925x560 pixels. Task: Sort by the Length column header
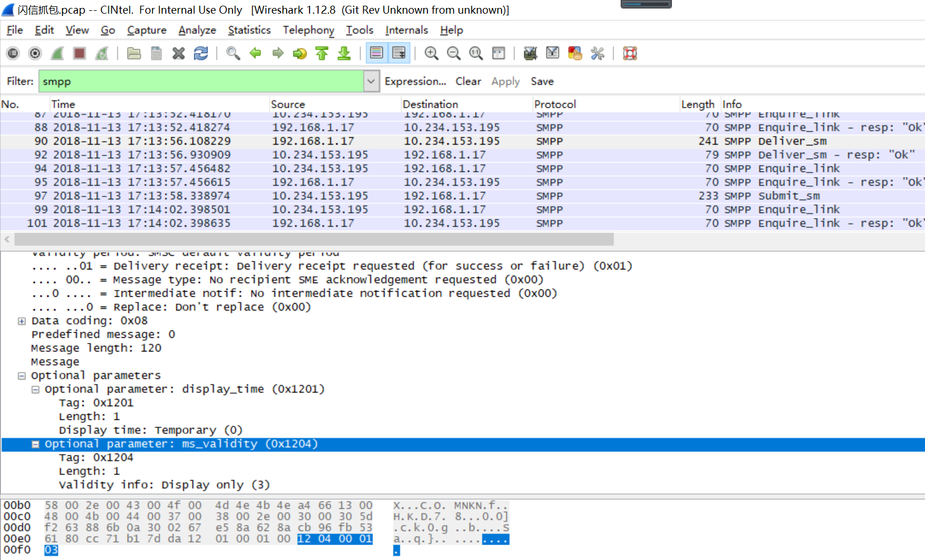700,104
